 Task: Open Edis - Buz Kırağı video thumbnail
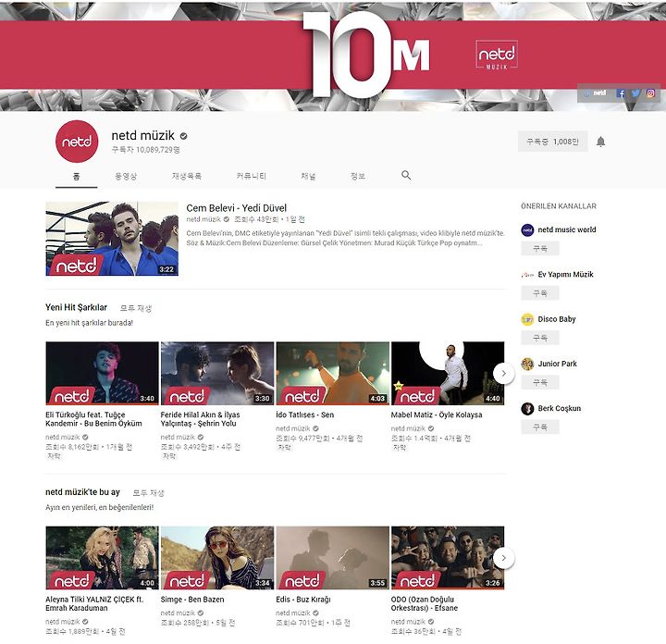tap(333, 558)
